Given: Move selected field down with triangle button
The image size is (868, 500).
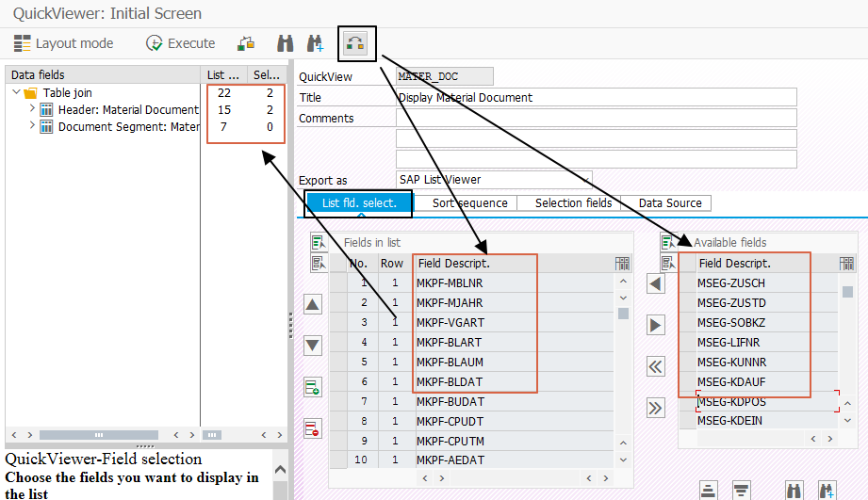Looking at the screenshot, I should pyautogui.click(x=313, y=346).
